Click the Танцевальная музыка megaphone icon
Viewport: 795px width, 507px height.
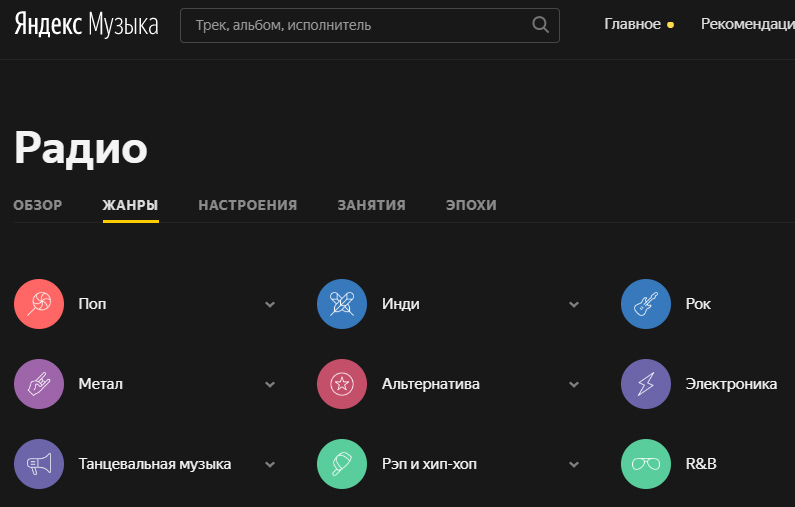coord(39,464)
